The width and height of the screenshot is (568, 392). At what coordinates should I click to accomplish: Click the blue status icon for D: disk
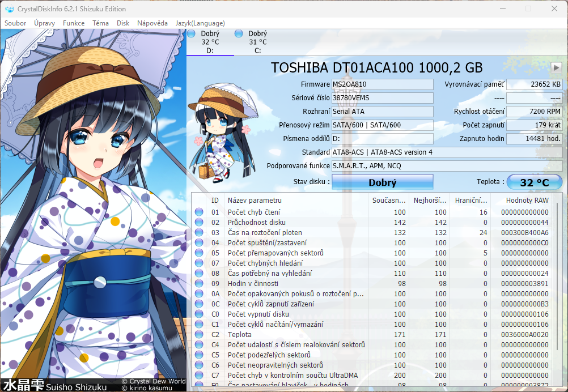[x=191, y=33]
